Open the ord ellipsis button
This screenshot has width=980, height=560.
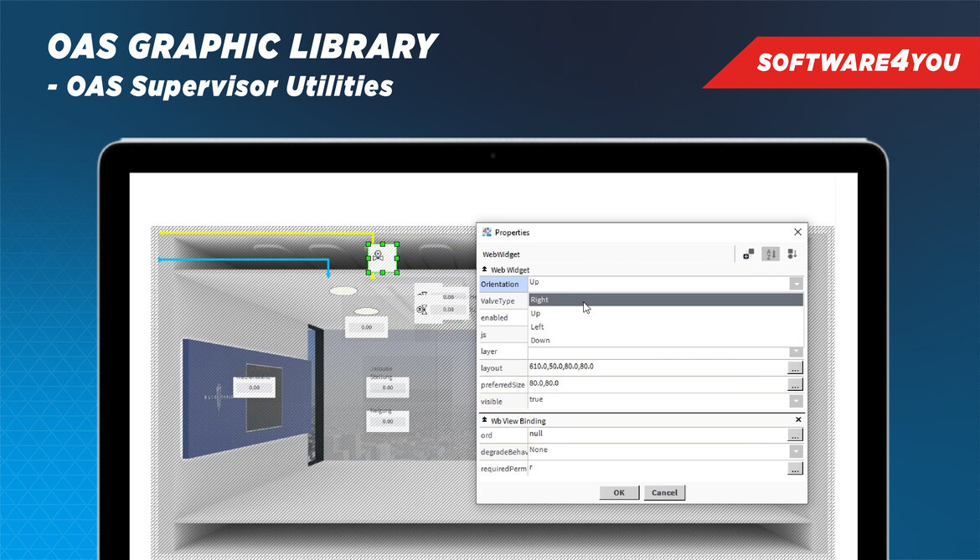[x=795, y=434]
